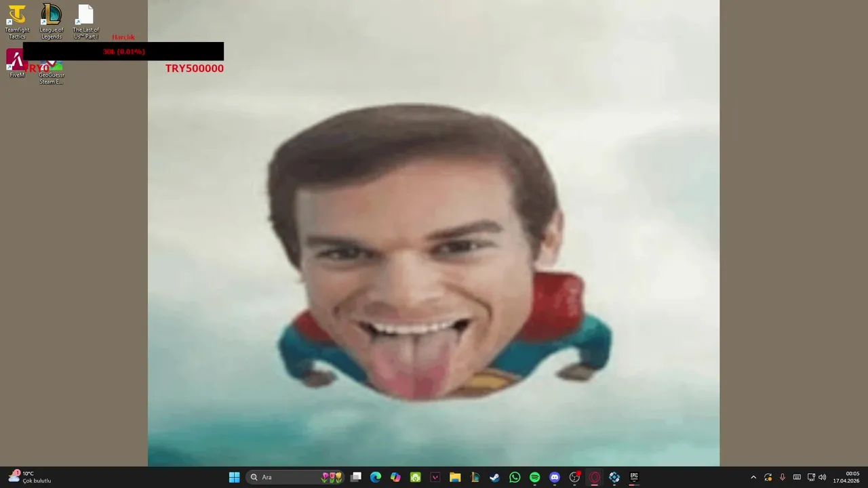Select the FiveM desktop shortcut
The image size is (868, 488).
pyautogui.click(x=16, y=64)
